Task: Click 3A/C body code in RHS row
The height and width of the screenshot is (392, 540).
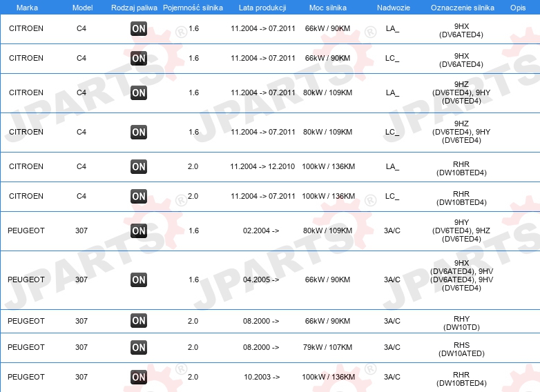Action: click(x=392, y=347)
